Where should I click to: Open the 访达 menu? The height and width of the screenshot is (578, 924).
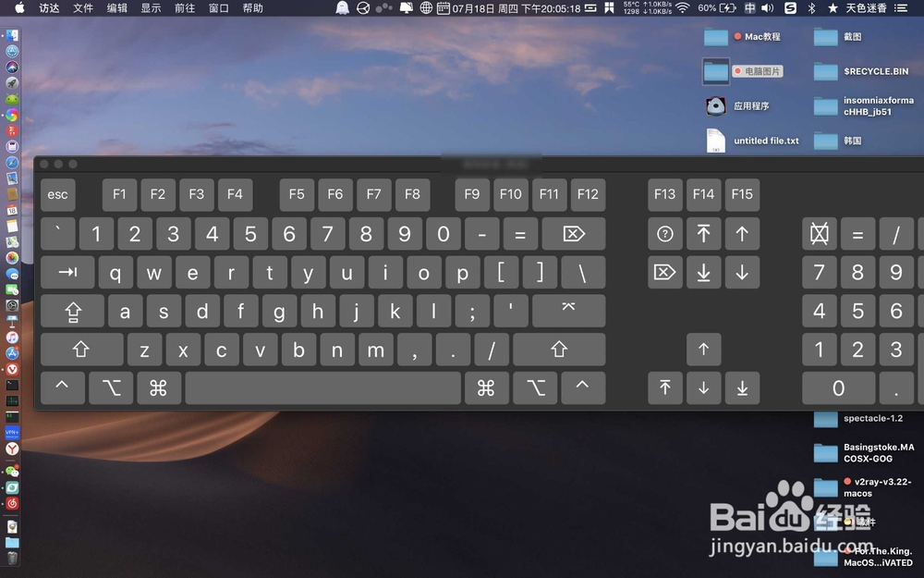[x=49, y=7]
